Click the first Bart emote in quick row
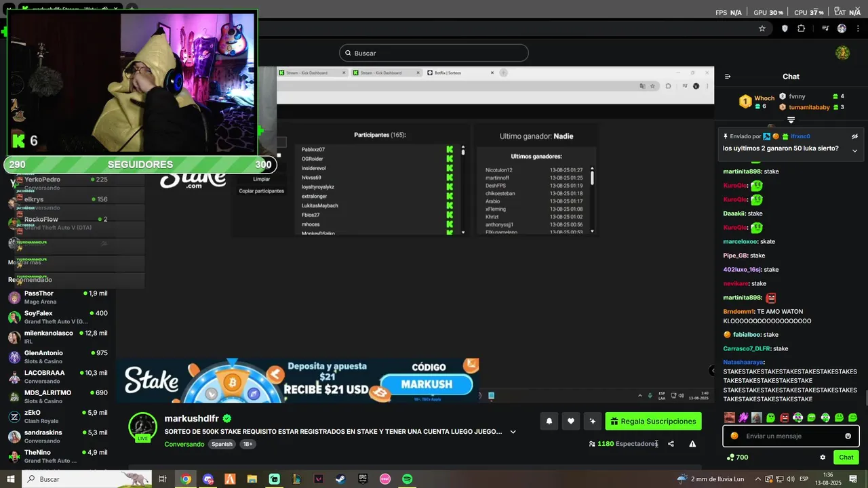 [730, 418]
